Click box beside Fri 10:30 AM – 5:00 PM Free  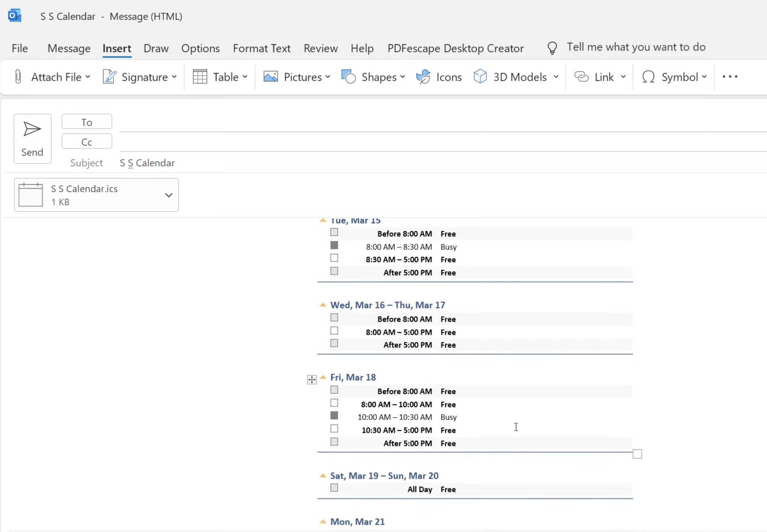334,429
